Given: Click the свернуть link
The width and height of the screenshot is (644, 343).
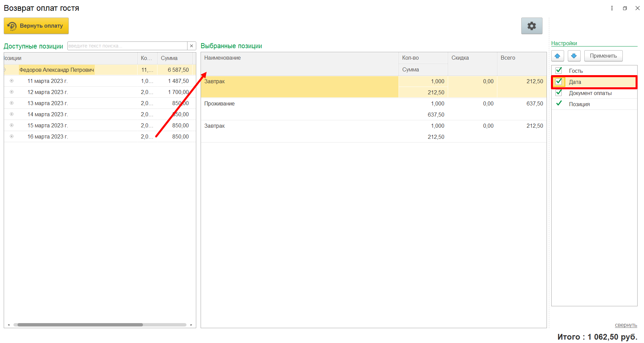Looking at the screenshot, I should (626, 325).
